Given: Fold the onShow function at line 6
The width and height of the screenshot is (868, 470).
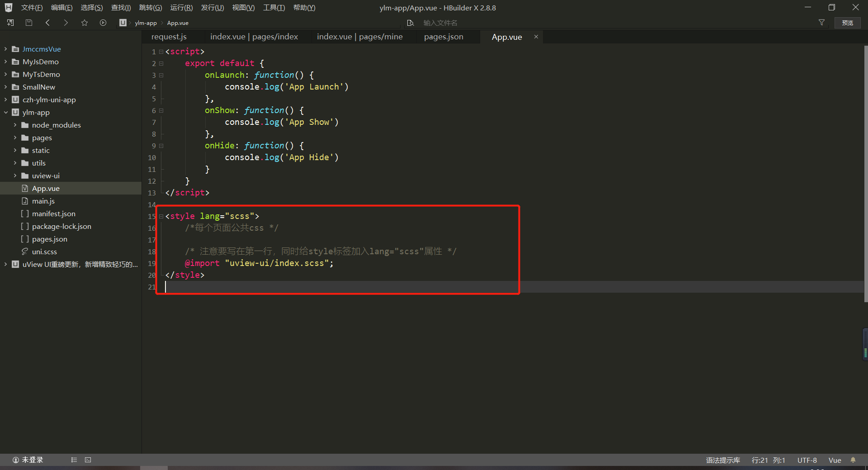Looking at the screenshot, I should point(161,110).
